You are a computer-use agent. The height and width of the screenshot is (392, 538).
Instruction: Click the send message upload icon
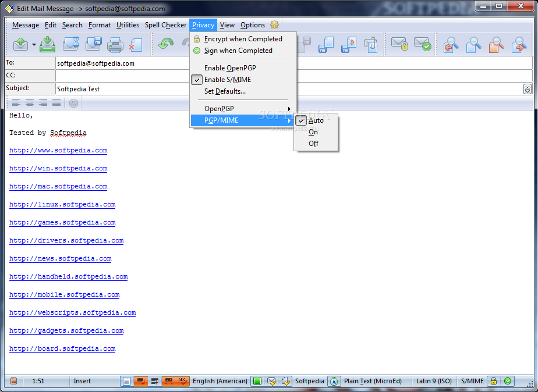[20, 45]
